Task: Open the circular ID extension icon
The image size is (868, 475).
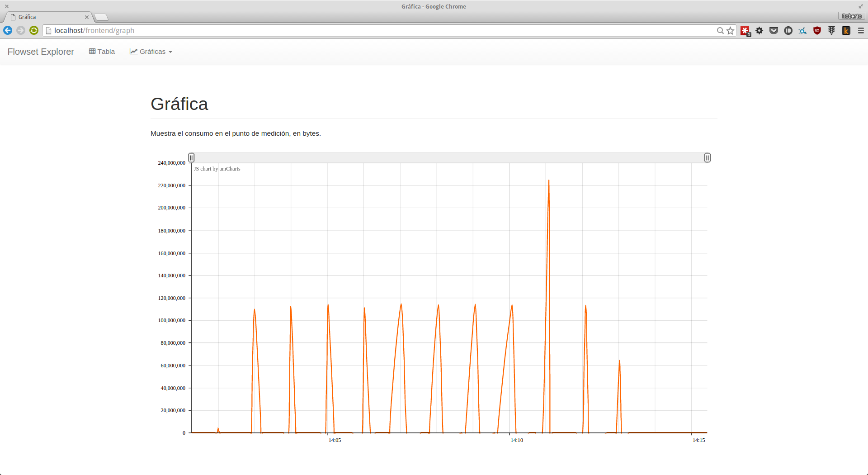Action: click(788, 31)
